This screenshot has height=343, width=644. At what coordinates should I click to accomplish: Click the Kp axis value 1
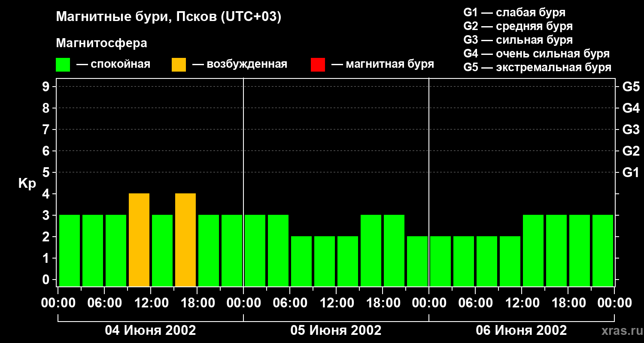coord(47,259)
